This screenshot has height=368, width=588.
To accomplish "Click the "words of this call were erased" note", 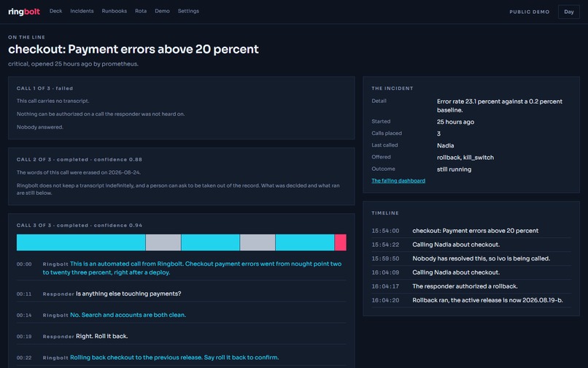I will click(x=79, y=172).
